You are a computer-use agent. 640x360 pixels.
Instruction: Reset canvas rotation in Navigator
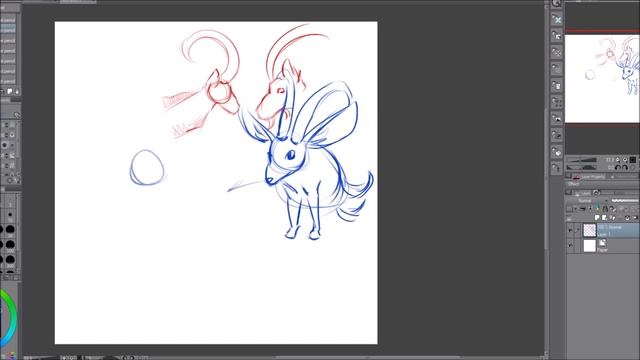click(x=633, y=167)
